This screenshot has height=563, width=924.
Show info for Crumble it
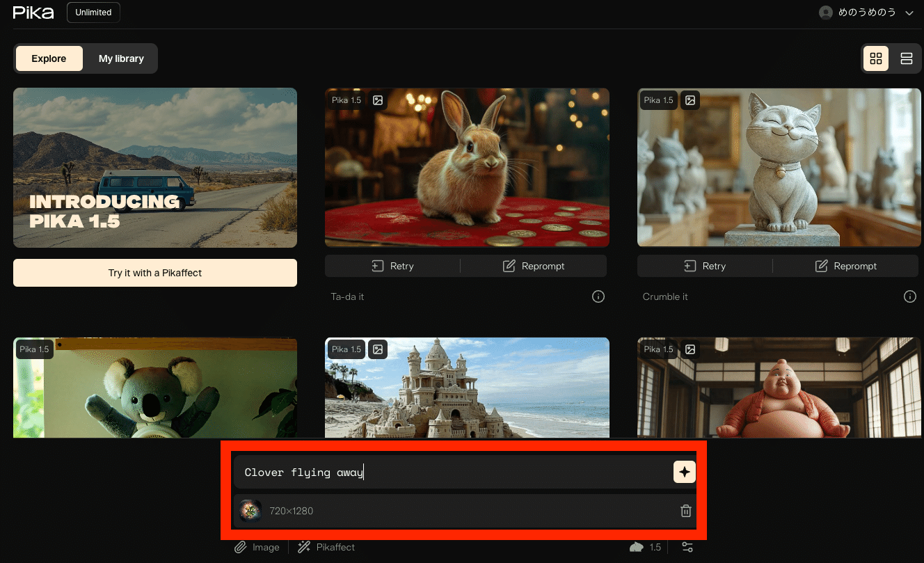click(910, 296)
